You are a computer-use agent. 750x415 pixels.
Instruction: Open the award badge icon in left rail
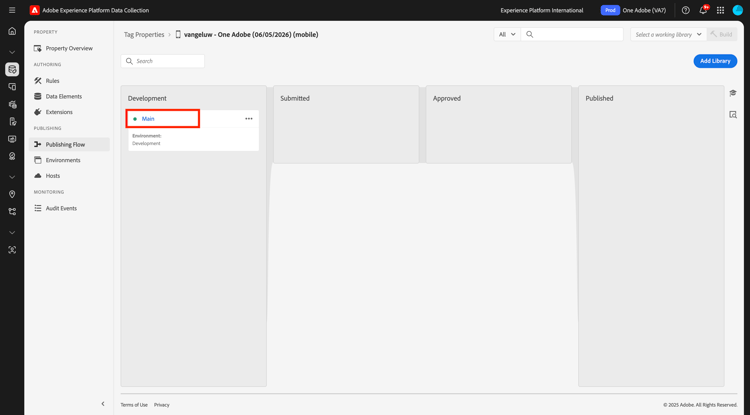pos(12,156)
